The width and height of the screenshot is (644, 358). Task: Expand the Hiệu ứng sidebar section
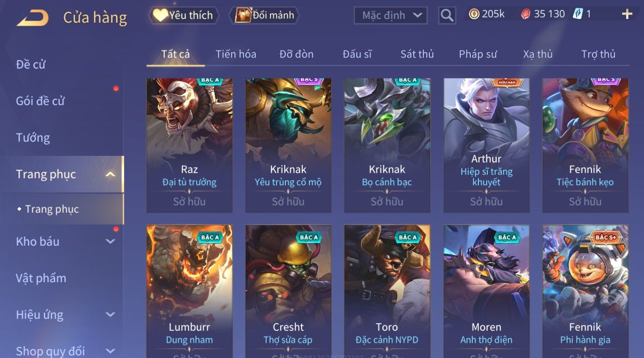[110, 315]
